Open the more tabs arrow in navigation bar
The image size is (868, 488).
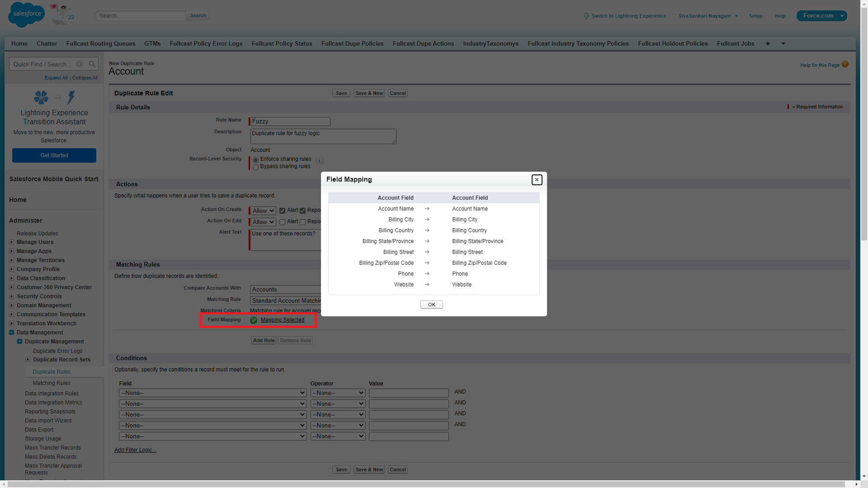point(783,44)
